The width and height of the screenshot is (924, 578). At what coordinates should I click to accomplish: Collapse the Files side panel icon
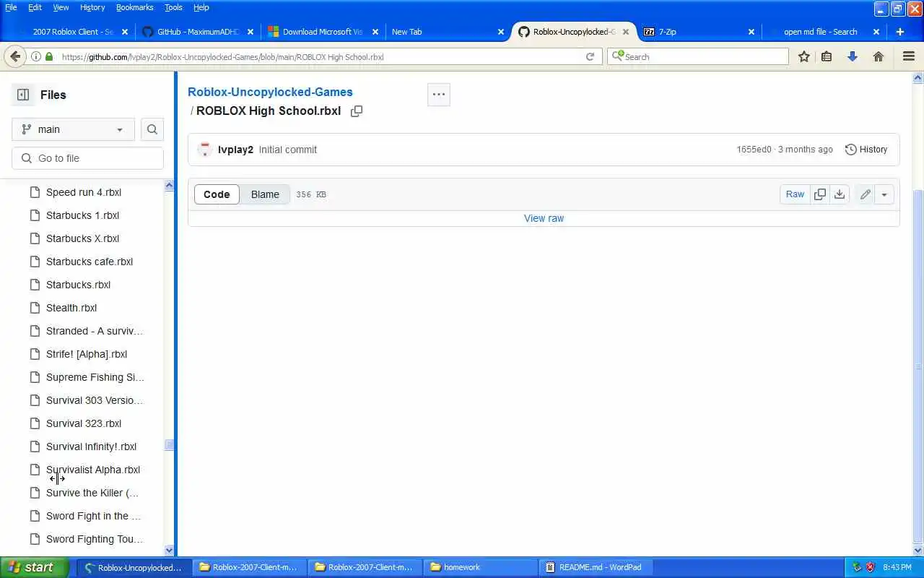pos(23,95)
